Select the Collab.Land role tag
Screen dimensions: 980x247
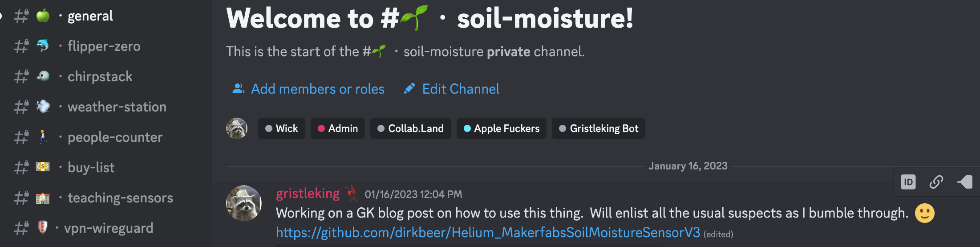pos(410,128)
